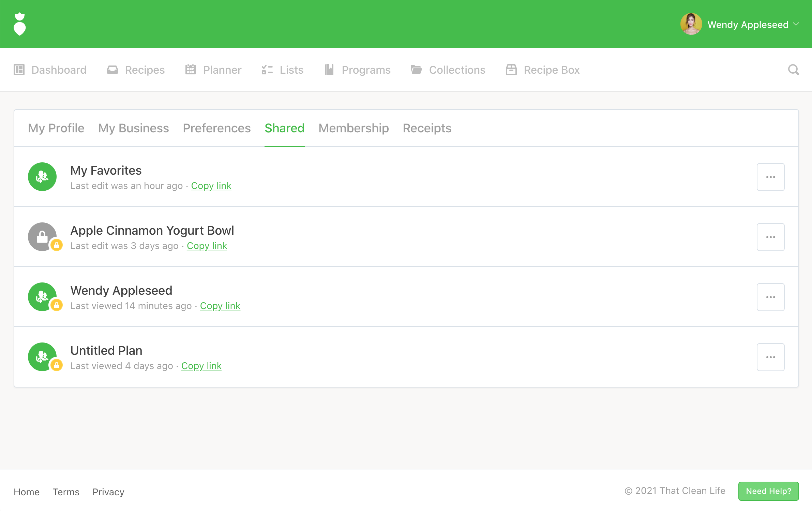Viewport: 812px width, 511px height.
Task: Open options menu for Untitled Plan
Action: [770, 357]
